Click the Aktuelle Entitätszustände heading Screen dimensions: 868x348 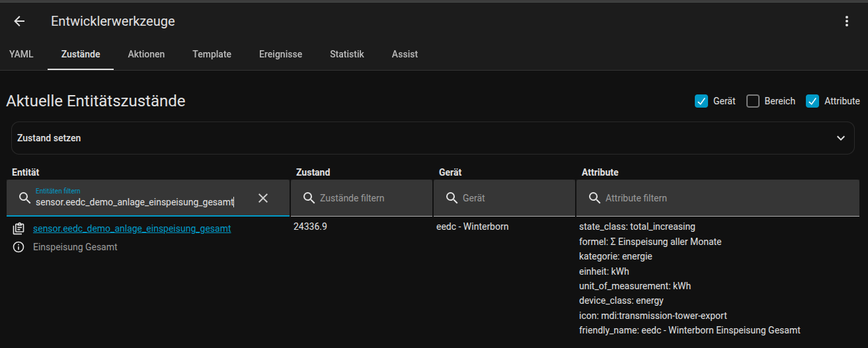pos(96,101)
